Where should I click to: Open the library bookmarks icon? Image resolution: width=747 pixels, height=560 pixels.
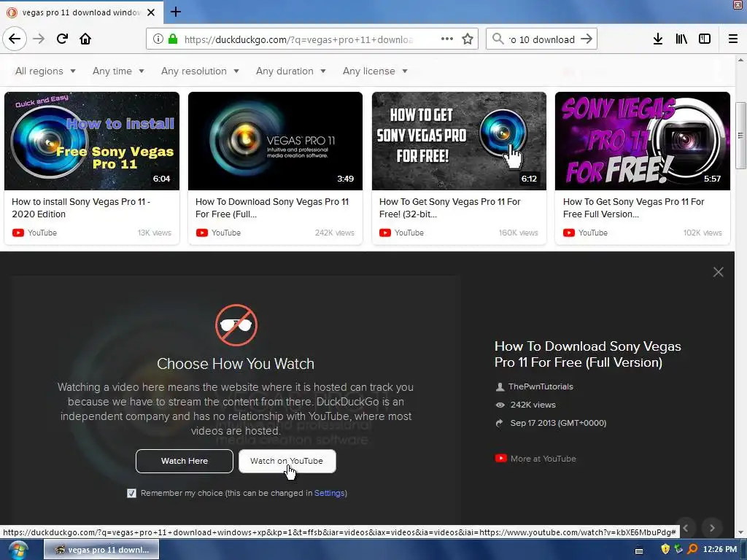[681, 39]
